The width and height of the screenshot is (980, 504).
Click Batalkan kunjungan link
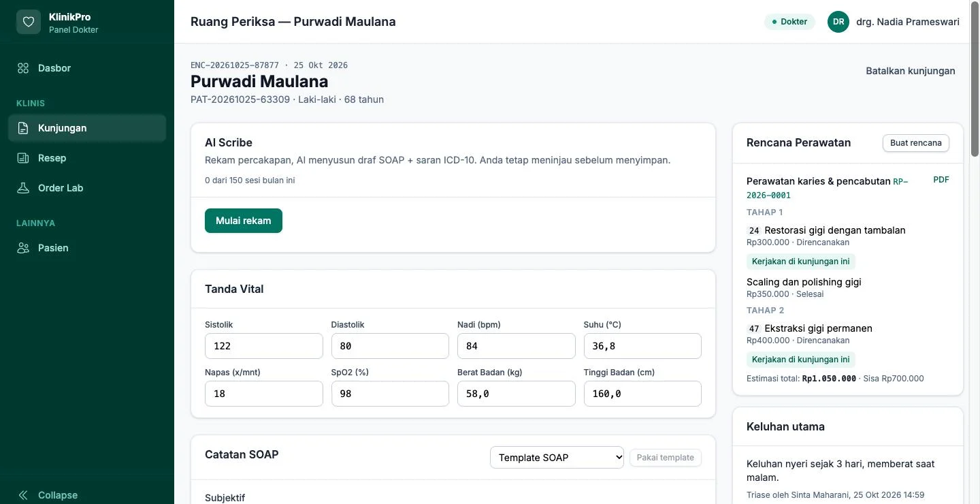911,71
